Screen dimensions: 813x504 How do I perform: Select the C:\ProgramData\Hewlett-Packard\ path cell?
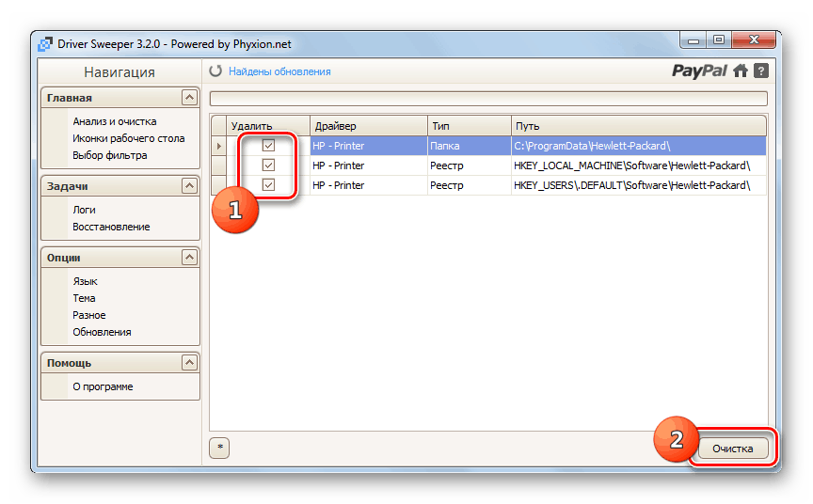click(x=639, y=146)
